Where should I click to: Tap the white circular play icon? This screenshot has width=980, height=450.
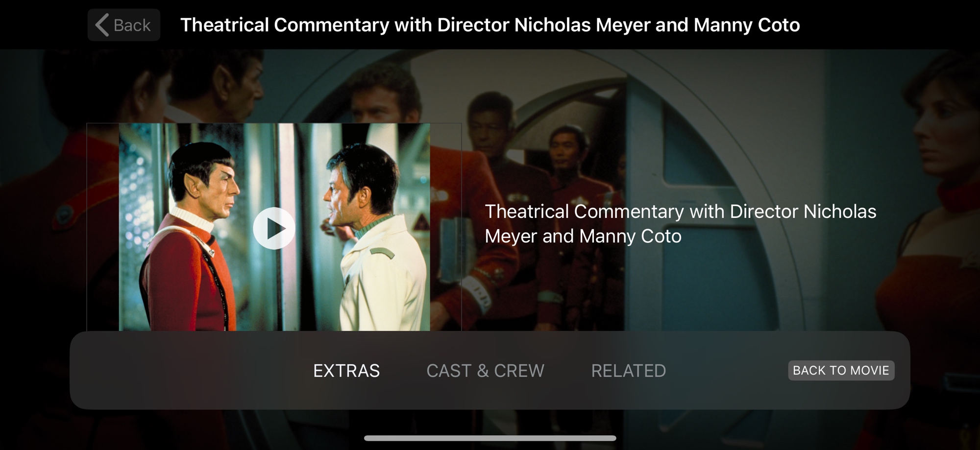click(274, 228)
